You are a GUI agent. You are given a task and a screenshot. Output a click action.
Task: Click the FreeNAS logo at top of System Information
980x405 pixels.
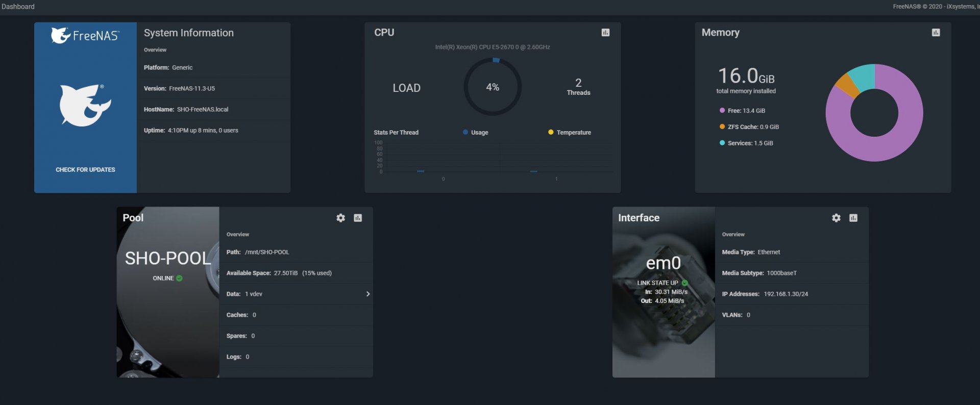pos(85,35)
